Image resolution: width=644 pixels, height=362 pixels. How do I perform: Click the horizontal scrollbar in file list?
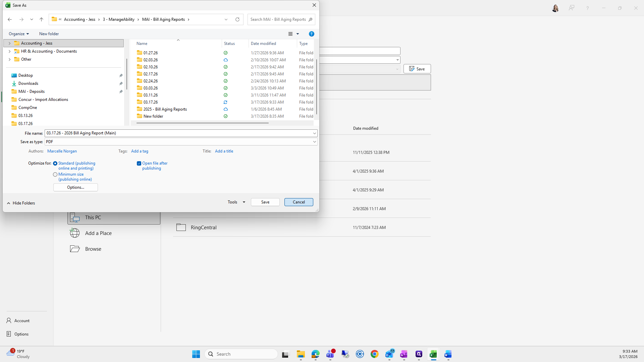click(202, 123)
